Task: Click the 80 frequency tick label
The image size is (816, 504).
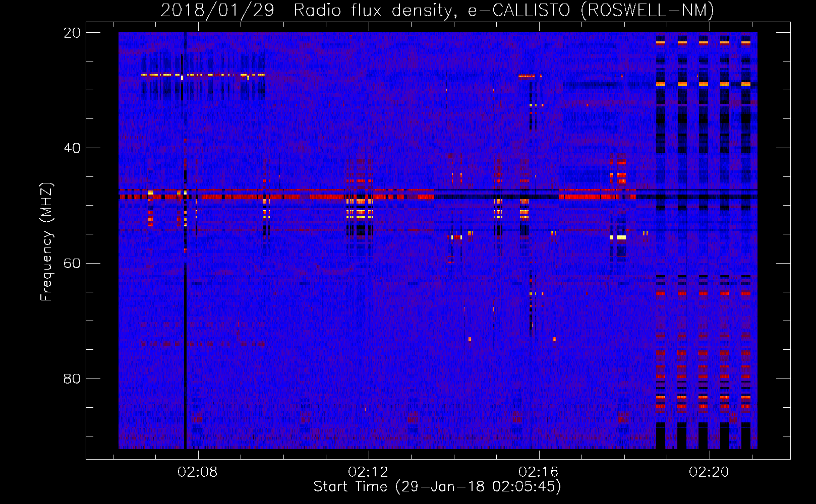Action: (72, 379)
